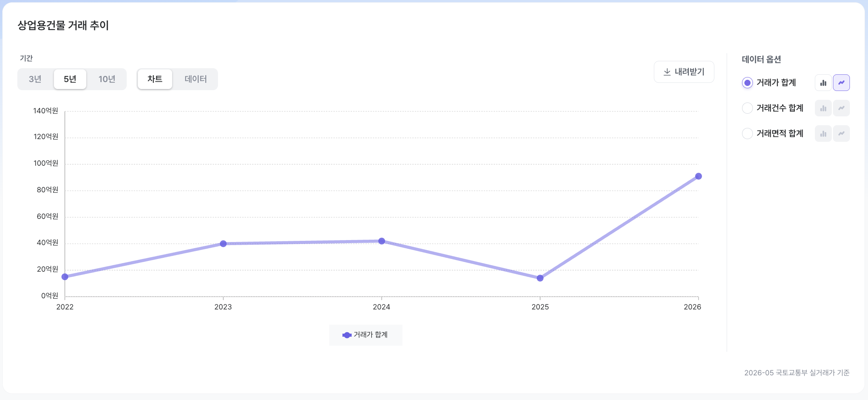Click the 거래가 합계 legend marker icon
The height and width of the screenshot is (400, 868).
click(347, 335)
